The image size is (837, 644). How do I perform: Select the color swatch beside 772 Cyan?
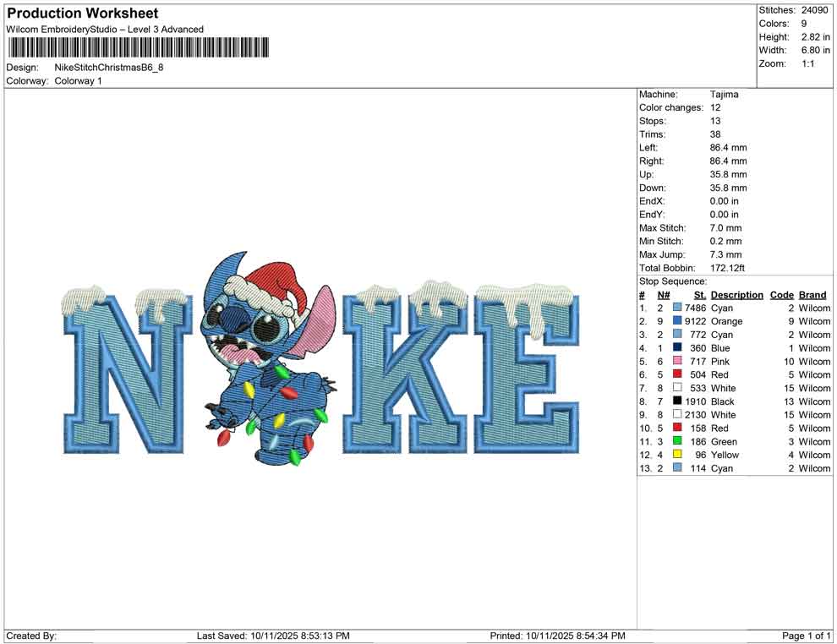tap(677, 334)
